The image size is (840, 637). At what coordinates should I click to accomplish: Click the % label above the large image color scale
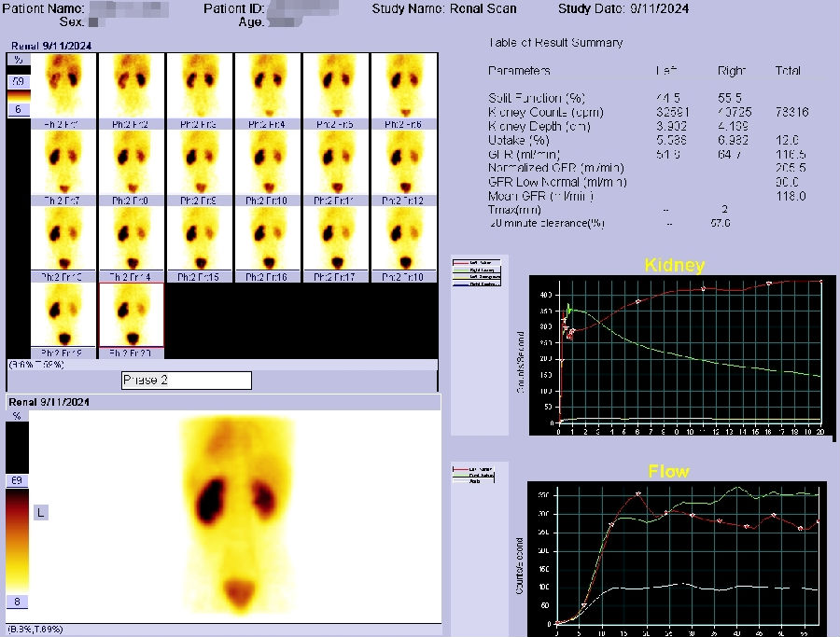[x=16, y=416]
